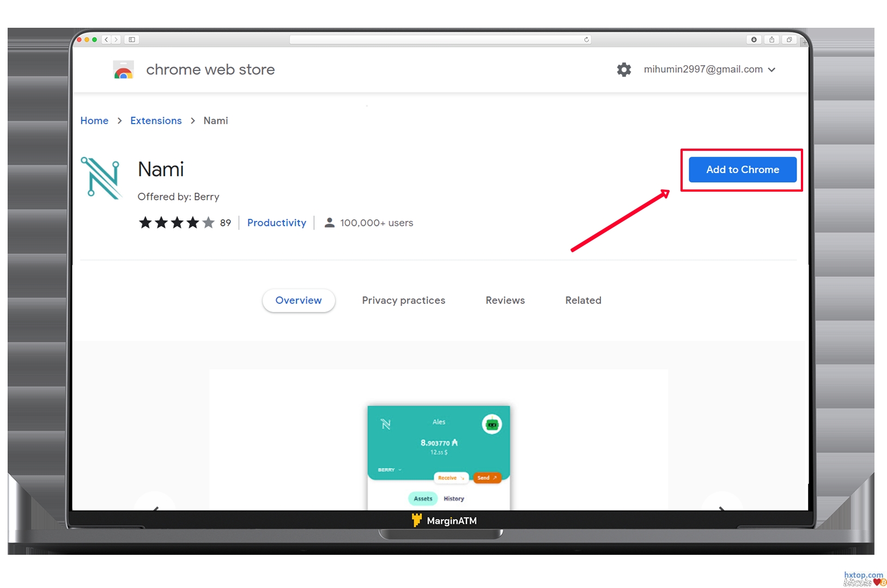887x588 pixels.
Task: Click the star rating for Nami
Action: 177,223
